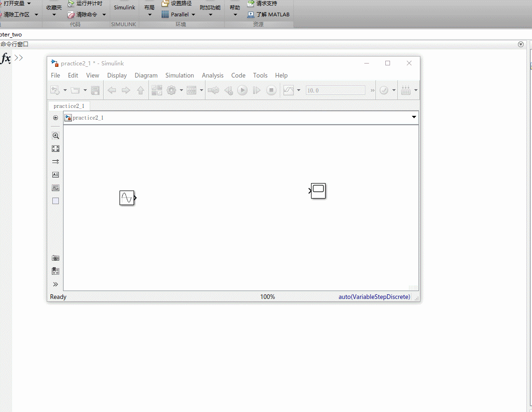Viewport: 532px width, 412px height.
Task: Open the New Model dropdown arrow
Action: (x=65, y=90)
